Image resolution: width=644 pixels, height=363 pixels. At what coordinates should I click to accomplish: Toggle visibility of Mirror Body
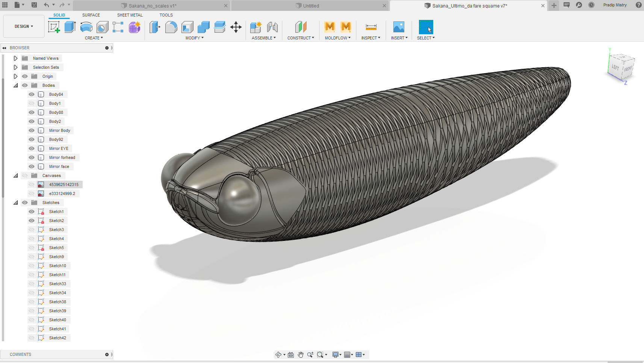coord(32,130)
